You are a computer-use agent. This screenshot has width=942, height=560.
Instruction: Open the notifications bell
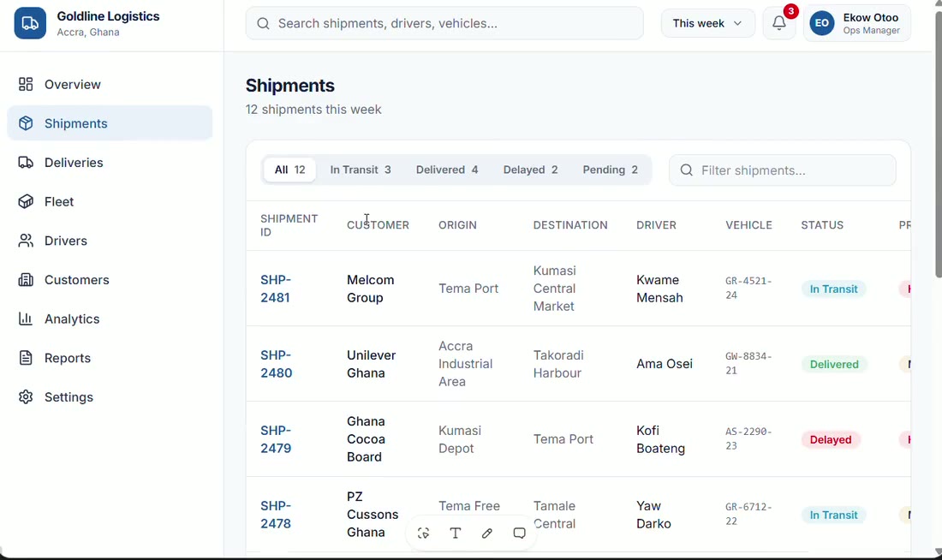pos(779,23)
